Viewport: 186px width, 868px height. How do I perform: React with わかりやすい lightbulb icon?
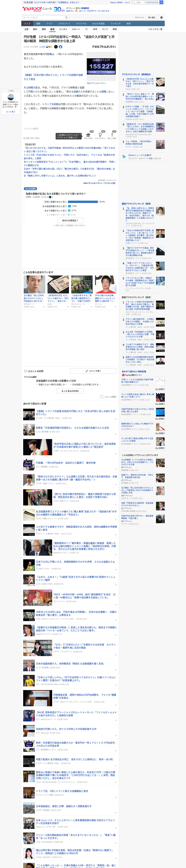tap(100, 135)
